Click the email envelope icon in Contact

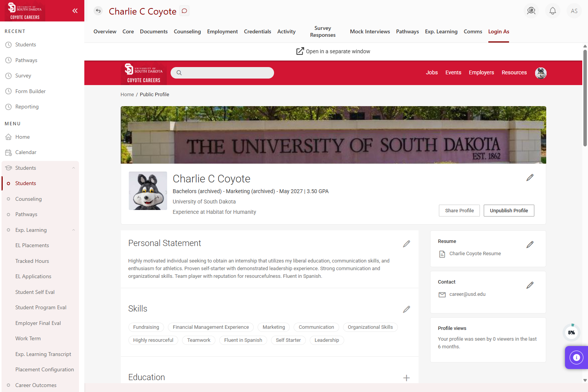[x=442, y=295]
